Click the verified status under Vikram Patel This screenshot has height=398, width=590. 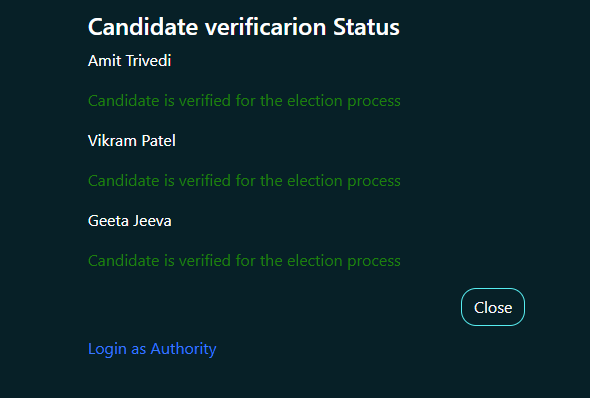(244, 181)
